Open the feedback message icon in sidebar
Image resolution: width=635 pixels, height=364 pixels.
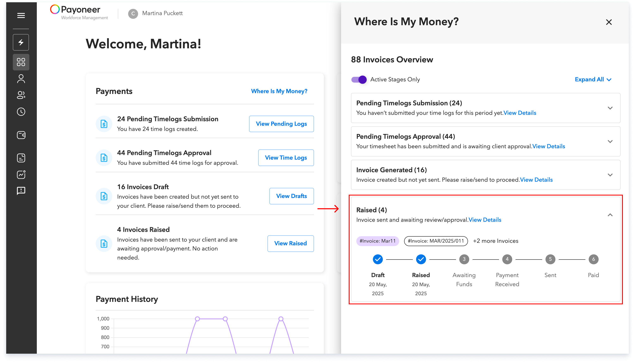click(x=21, y=191)
